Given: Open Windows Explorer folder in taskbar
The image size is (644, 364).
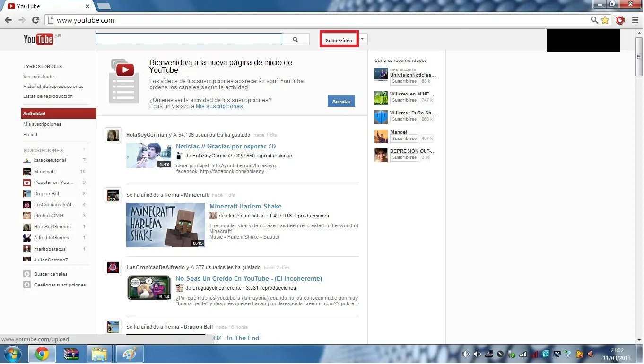Looking at the screenshot, I should pyautogui.click(x=100, y=354).
